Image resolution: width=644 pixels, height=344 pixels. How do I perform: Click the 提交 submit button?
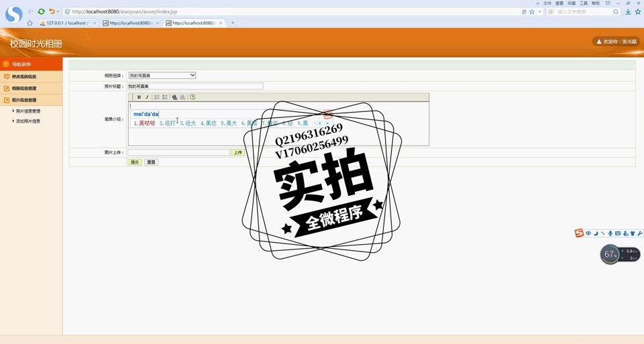tap(135, 162)
